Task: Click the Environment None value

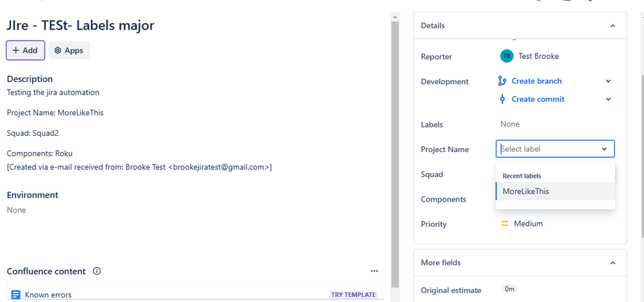Action: click(16, 210)
